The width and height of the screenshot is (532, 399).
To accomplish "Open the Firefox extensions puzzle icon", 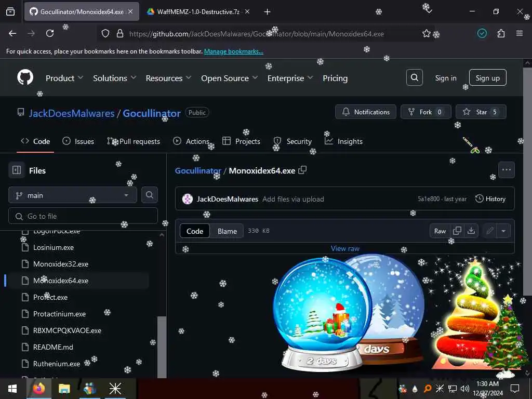I will pos(501,33).
